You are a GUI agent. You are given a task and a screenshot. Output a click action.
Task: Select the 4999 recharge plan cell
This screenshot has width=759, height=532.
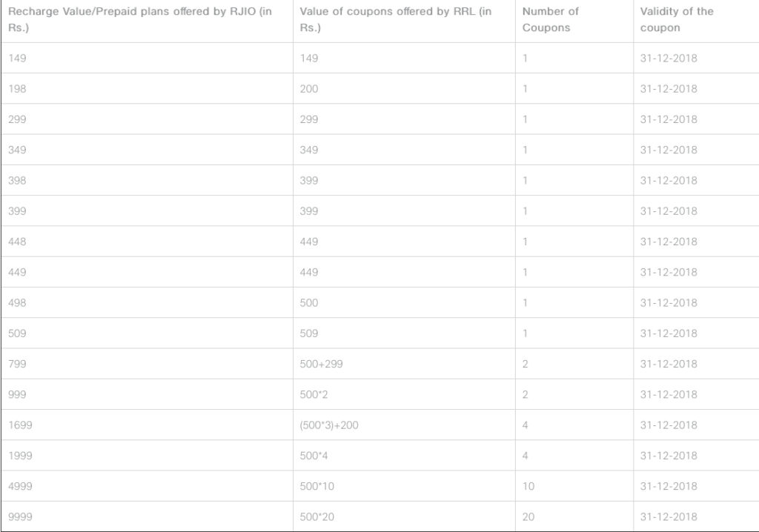point(147,485)
